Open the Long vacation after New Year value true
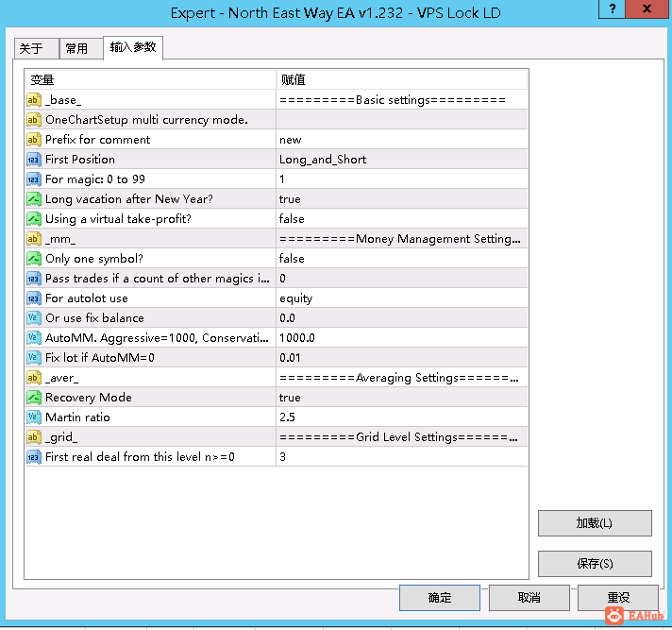Viewport: 672px width, 630px height. [x=401, y=199]
